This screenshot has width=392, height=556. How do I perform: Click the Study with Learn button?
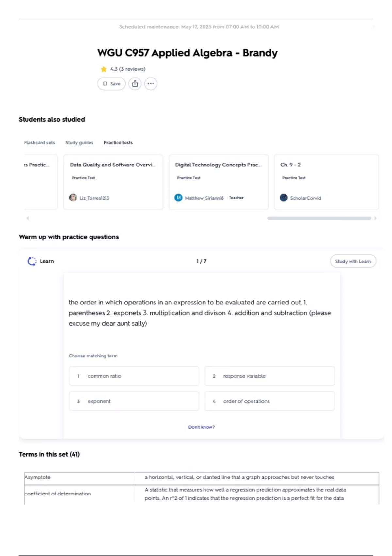pos(353,261)
